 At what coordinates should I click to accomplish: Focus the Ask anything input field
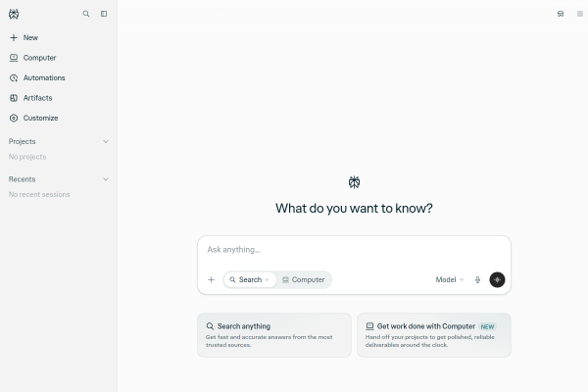[354, 250]
